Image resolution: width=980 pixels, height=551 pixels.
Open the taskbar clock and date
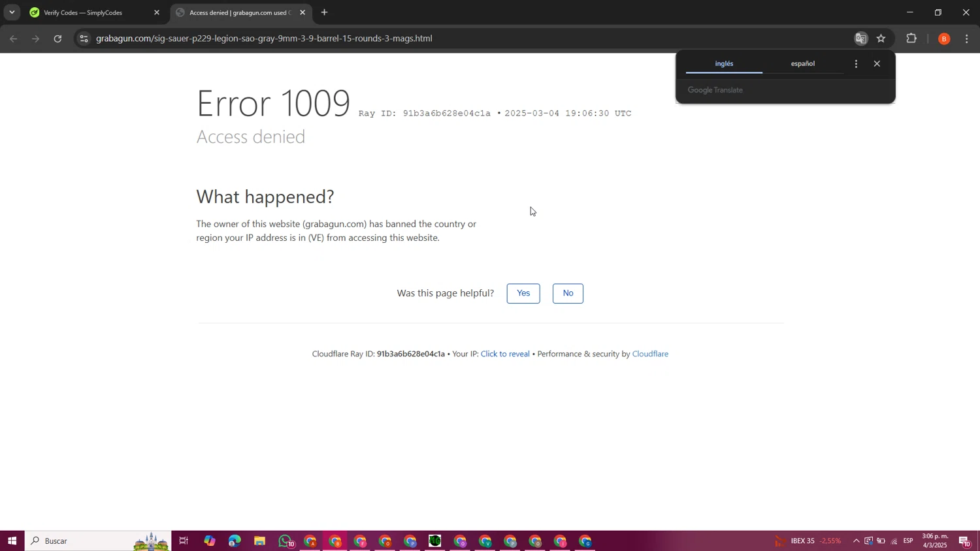[935, 541]
